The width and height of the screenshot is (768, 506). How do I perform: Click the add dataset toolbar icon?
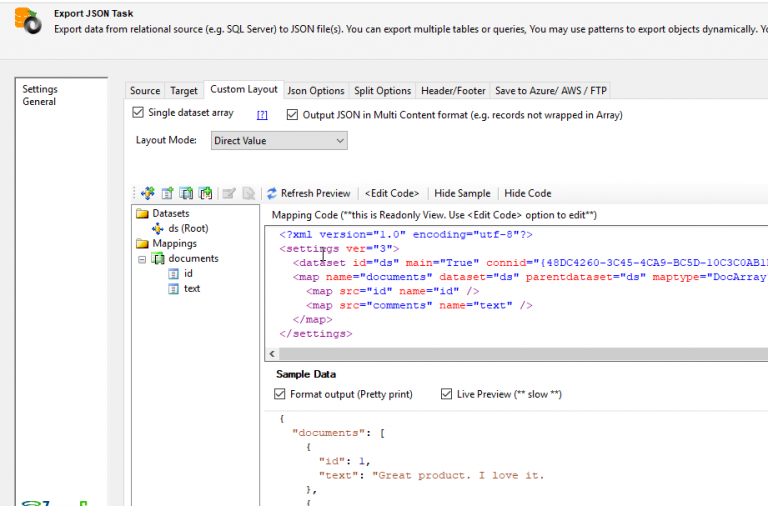pos(148,193)
